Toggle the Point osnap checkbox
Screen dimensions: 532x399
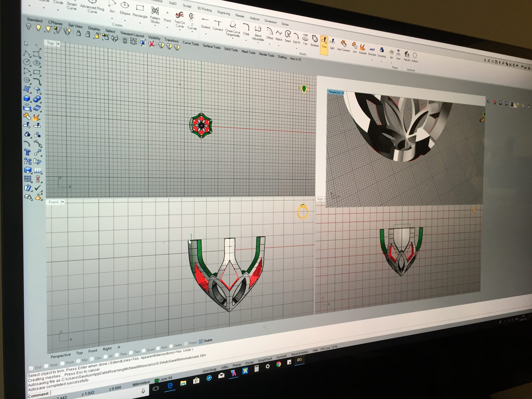[62, 363]
